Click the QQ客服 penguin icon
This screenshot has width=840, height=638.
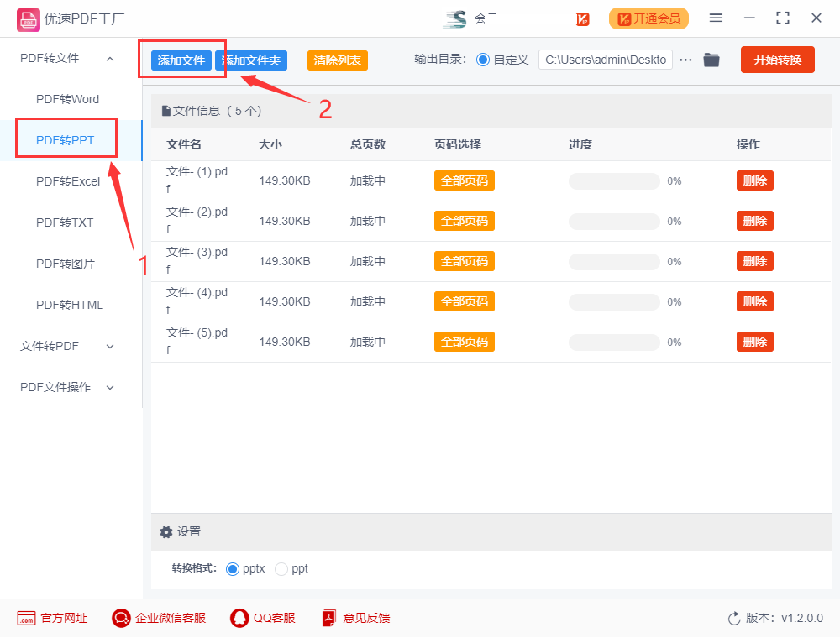(x=239, y=618)
